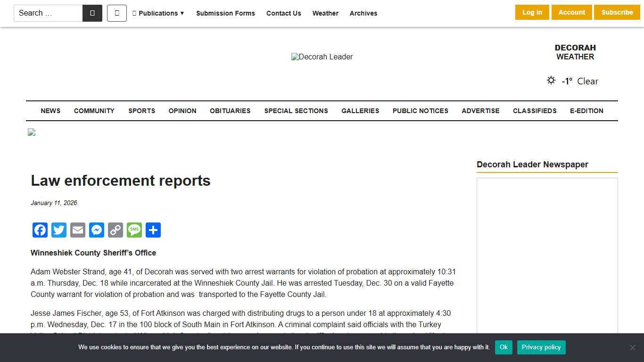Image resolution: width=644 pixels, height=362 pixels.
Task: Click the weather sun icon near -1° Clear
Action: point(551,80)
